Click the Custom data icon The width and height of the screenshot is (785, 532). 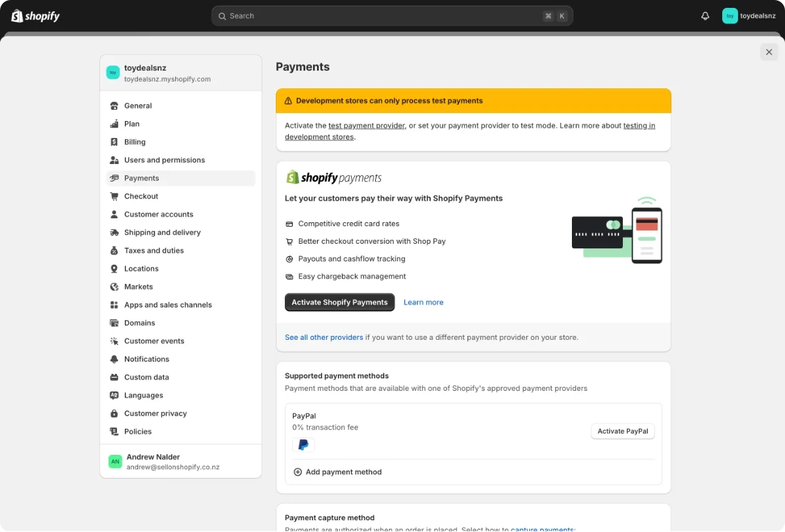(x=114, y=377)
